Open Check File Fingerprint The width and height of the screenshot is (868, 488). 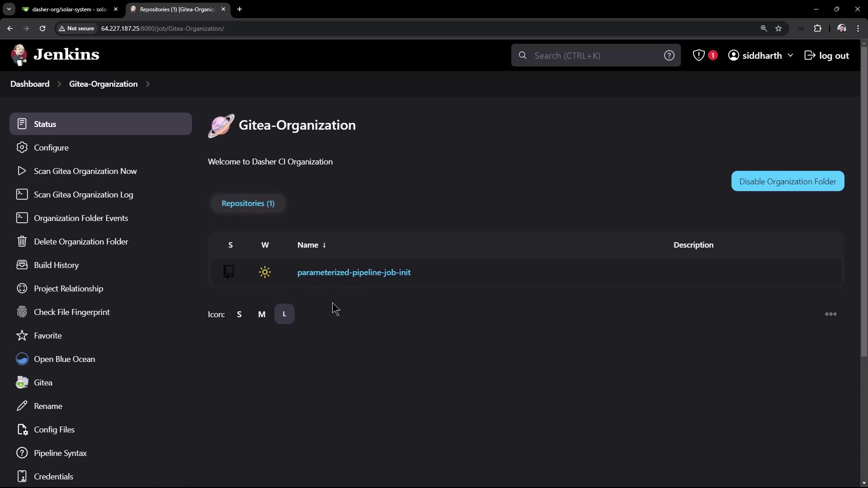point(71,312)
